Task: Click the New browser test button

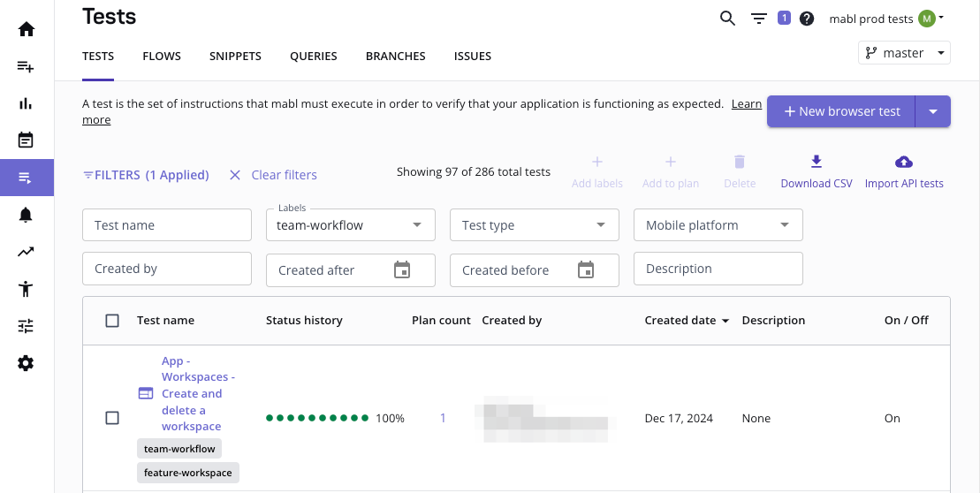Action: 841,111
